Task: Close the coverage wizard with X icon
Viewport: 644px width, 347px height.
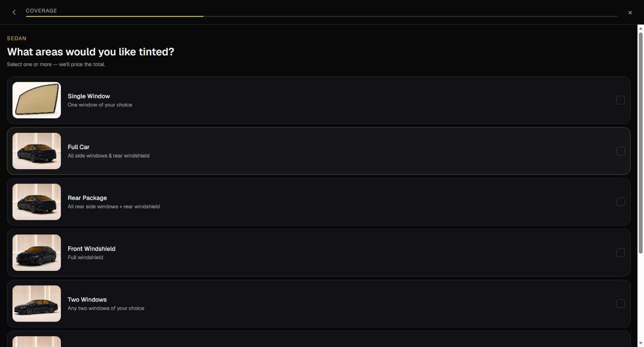Action: pyautogui.click(x=630, y=13)
